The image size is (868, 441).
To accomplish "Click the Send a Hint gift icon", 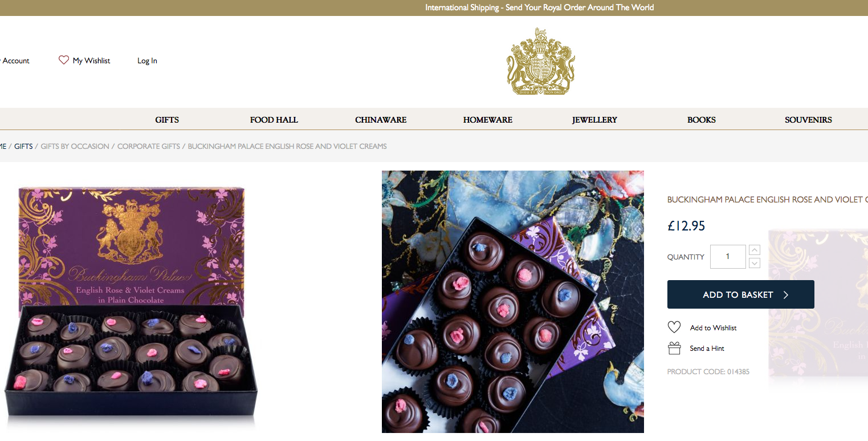I will (x=674, y=348).
